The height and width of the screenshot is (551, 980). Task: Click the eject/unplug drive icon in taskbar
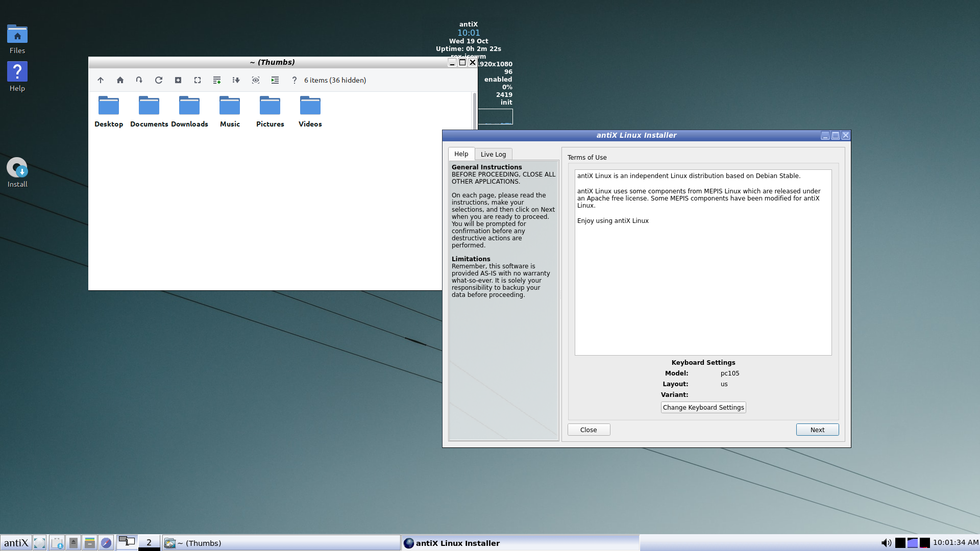click(73, 543)
